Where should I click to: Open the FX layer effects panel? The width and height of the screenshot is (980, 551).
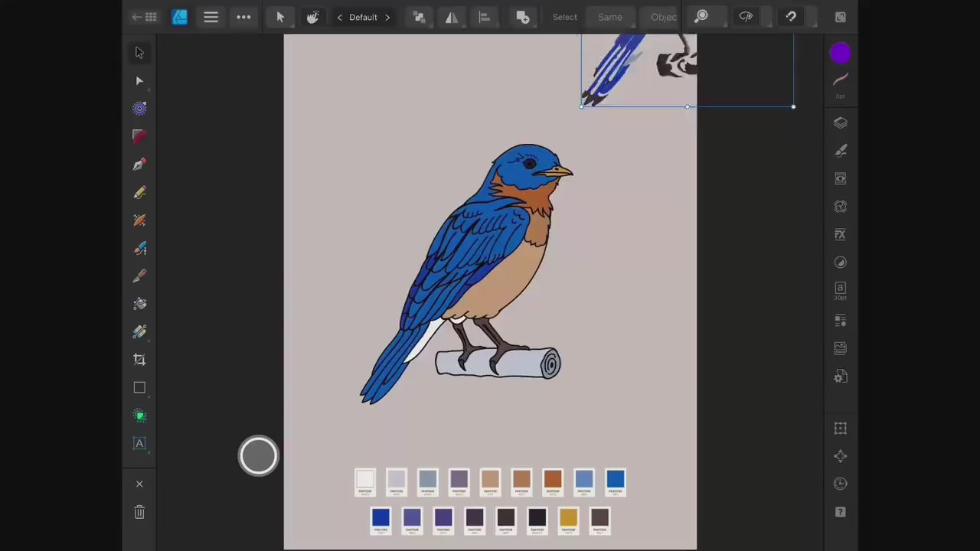(x=840, y=235)
